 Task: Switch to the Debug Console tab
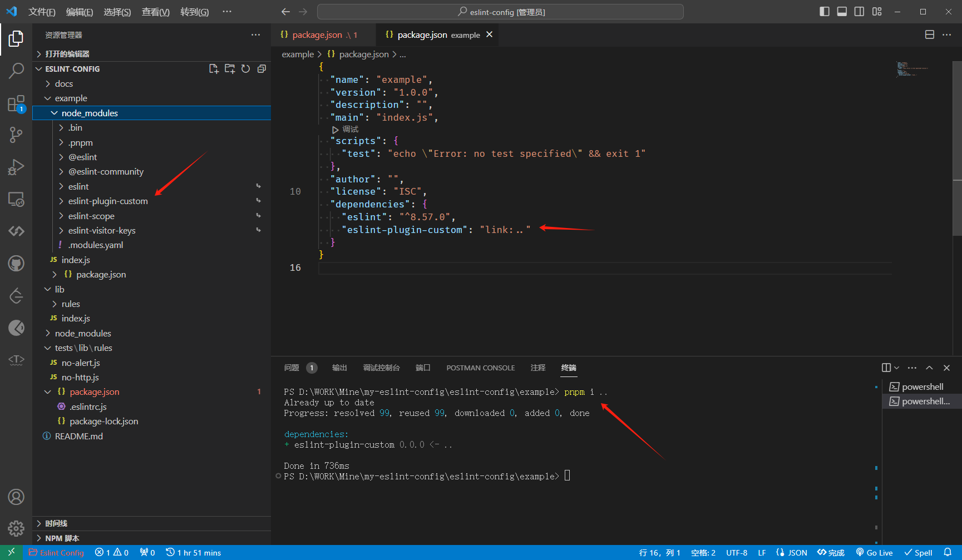(x=381, y=368)
